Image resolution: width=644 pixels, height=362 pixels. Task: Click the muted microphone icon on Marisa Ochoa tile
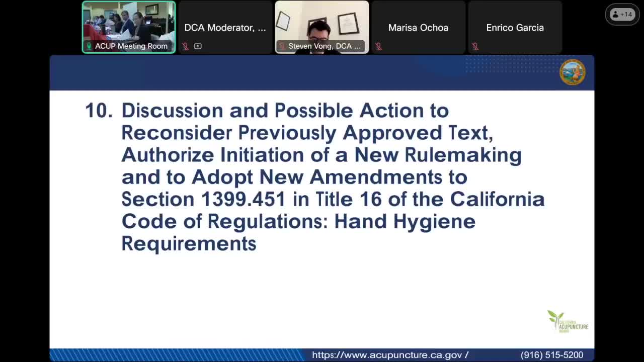click(x=378, y=46)
